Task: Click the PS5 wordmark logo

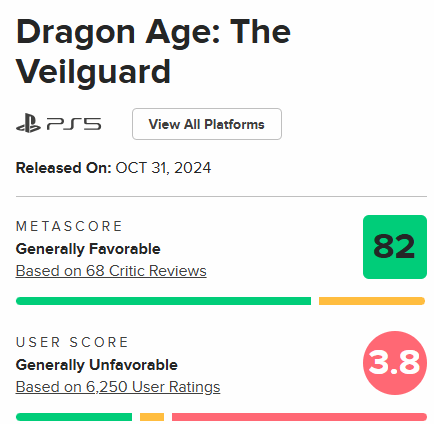Action: pyautogui.click(x=74, y=124)
